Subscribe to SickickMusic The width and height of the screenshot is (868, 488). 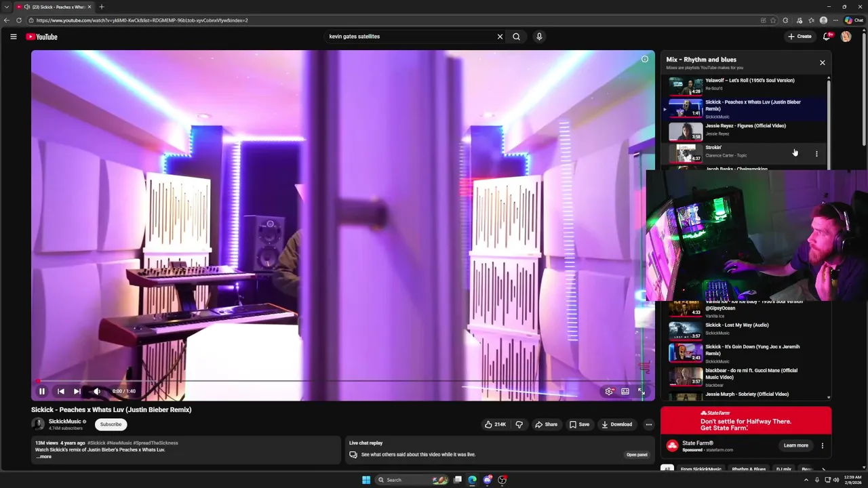coord(111,424)
